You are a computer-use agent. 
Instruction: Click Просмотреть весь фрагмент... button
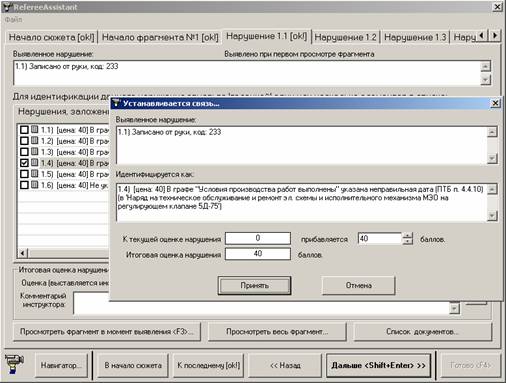[277, 332]
